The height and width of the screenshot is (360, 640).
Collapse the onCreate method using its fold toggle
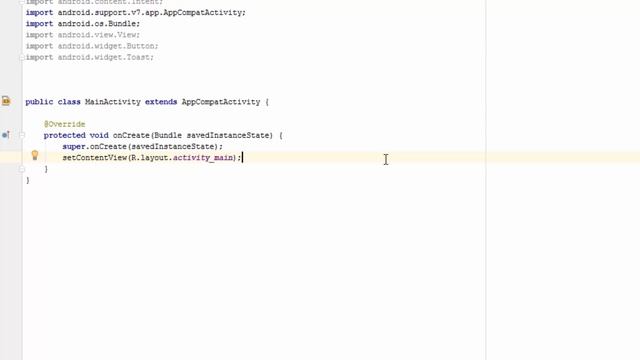(x=22, y=135)
